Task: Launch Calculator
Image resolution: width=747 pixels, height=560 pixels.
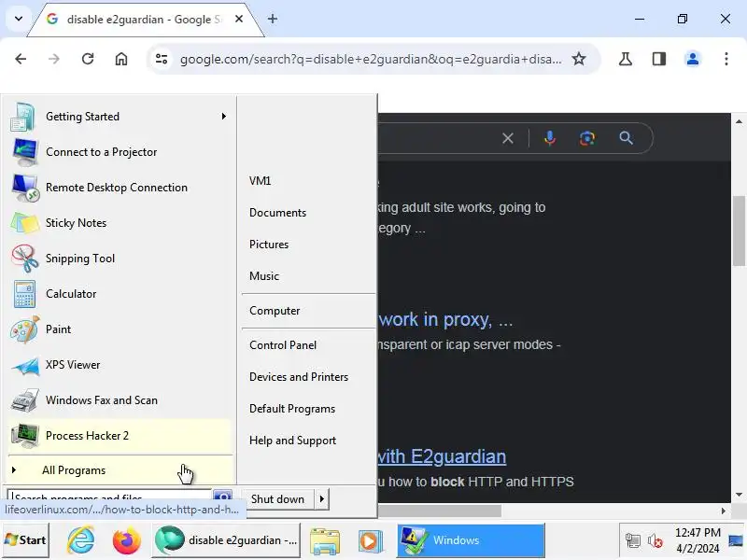Action: click(x=120, y=294)
